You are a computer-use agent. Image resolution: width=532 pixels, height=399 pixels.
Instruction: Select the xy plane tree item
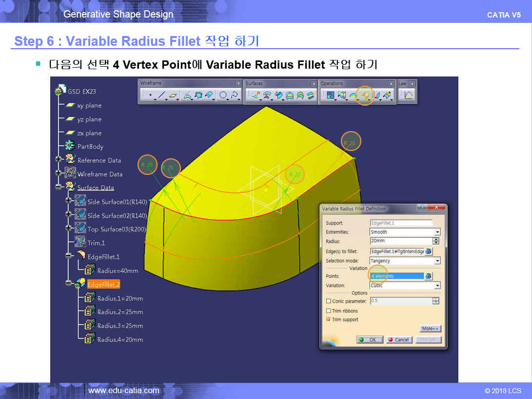click(x=89, y=105)
